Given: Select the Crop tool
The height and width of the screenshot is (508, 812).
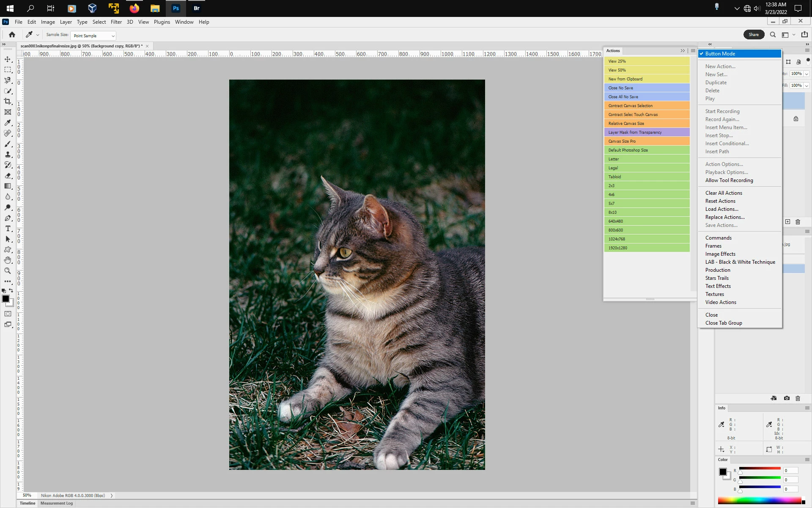Looking at the screenshot, I should coord(8,101).
